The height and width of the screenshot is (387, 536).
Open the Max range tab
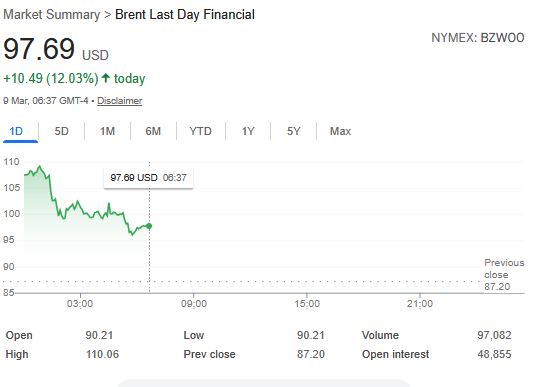click(340, 131)
